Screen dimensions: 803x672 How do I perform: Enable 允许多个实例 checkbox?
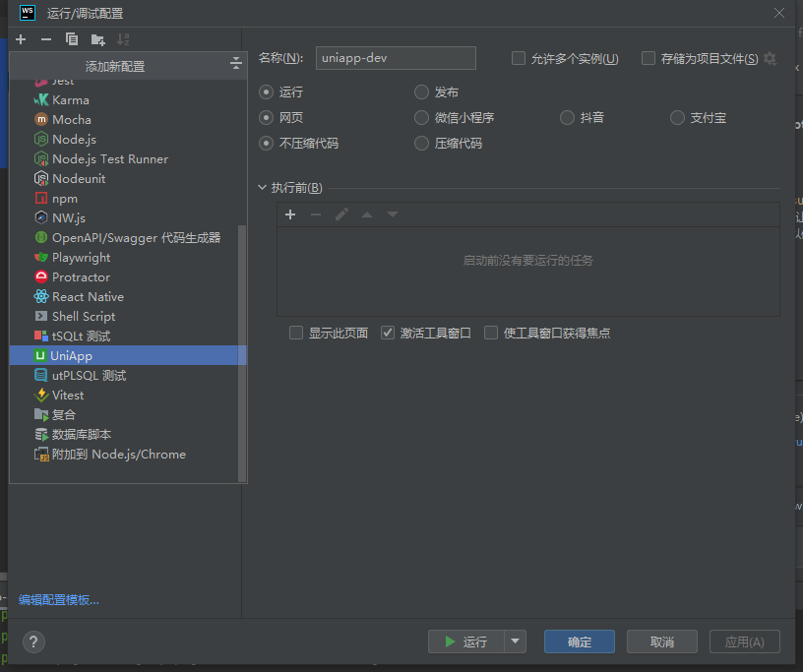click(519, 59)
